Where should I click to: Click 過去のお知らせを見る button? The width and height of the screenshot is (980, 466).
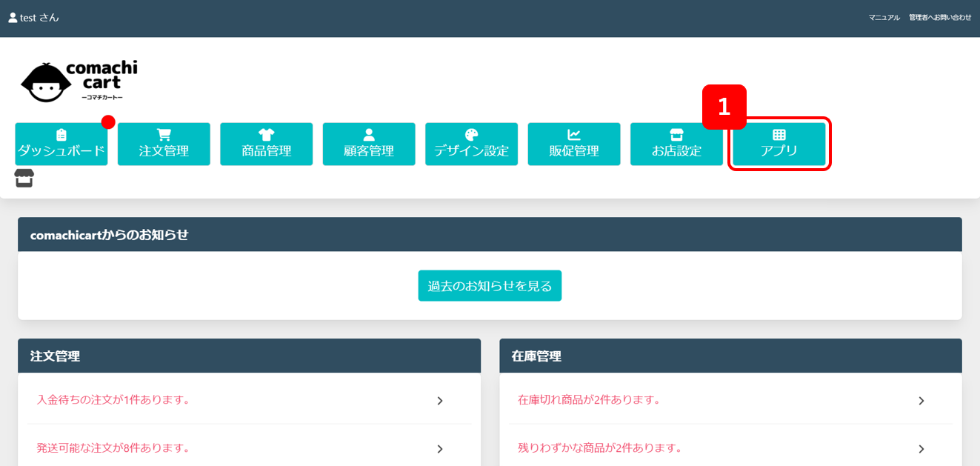(x=490, y=286)
